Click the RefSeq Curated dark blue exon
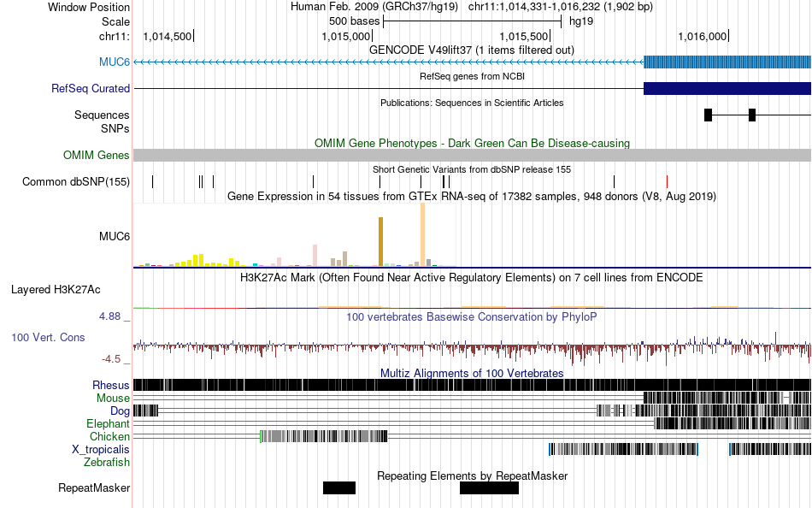Viewport: 812px width, 508px height. pos(727,88)
